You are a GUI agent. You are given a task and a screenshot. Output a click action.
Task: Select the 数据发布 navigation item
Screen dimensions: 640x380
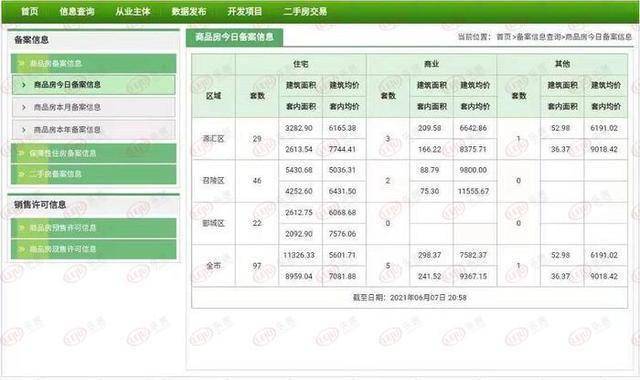coord(189,11)
